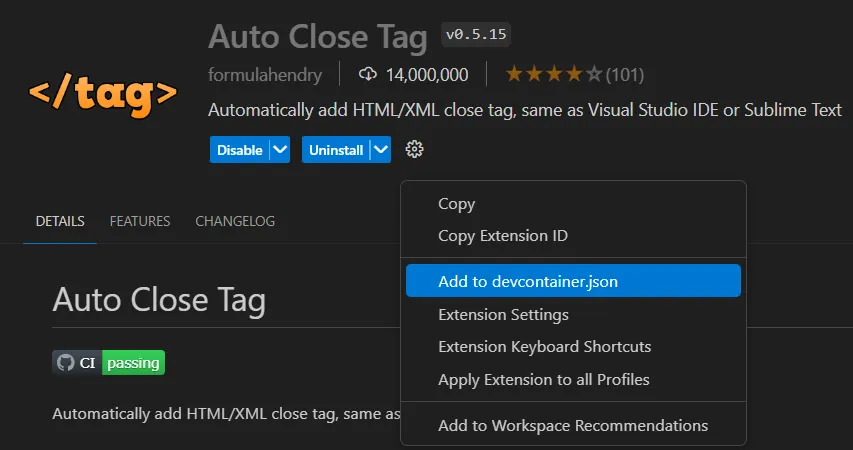Switch to the Changelog tab
This screenshot has width=853, height=450.
235,221
